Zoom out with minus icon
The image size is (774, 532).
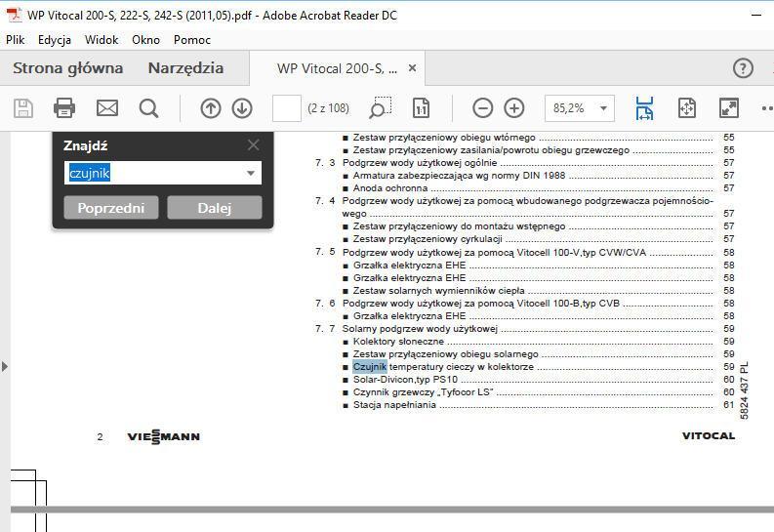[x=482, y=108]
